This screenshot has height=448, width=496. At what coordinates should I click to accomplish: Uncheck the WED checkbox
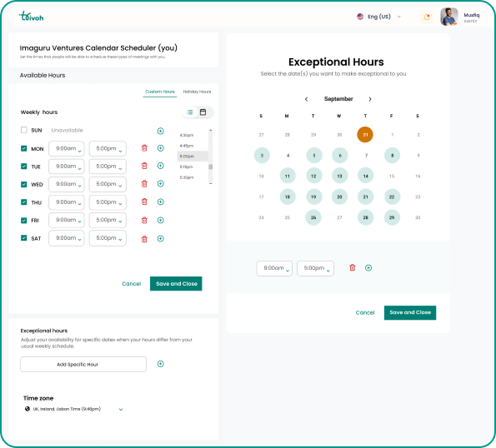tap(23, 184)
